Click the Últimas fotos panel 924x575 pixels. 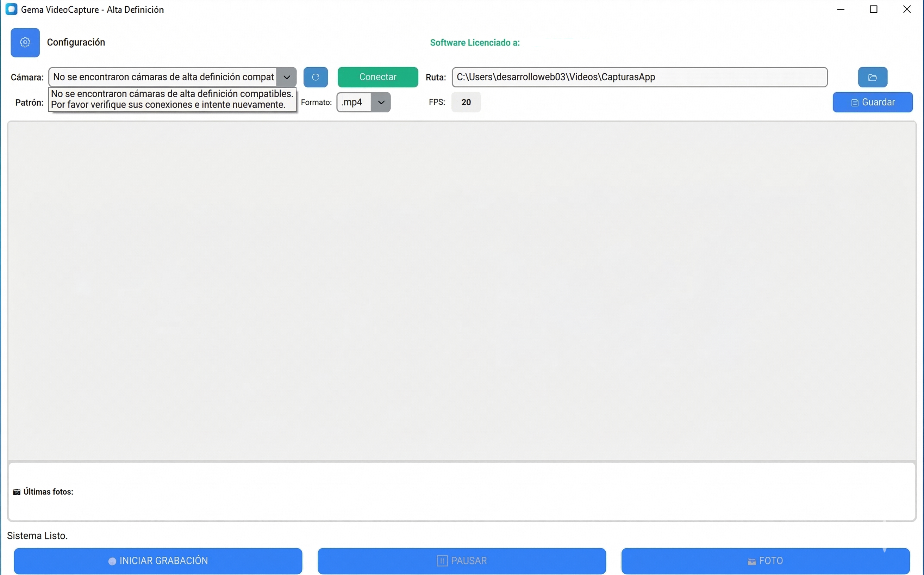point(461,491)
